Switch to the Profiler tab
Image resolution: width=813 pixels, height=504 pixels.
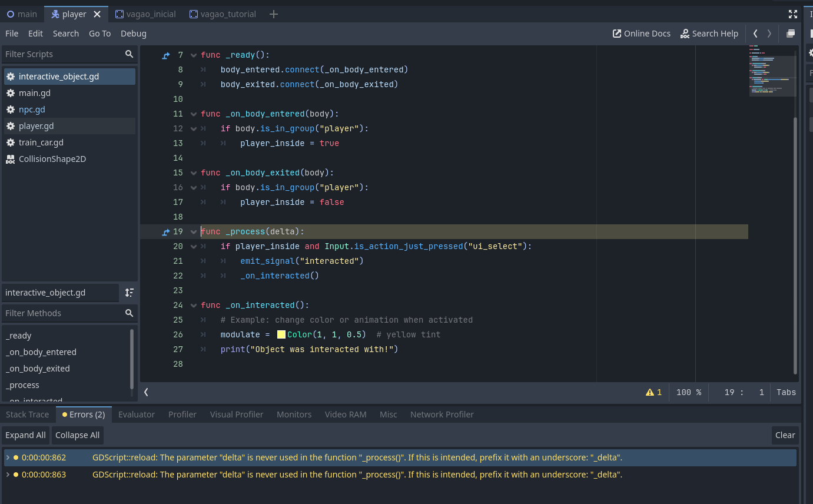pos(182,415)
